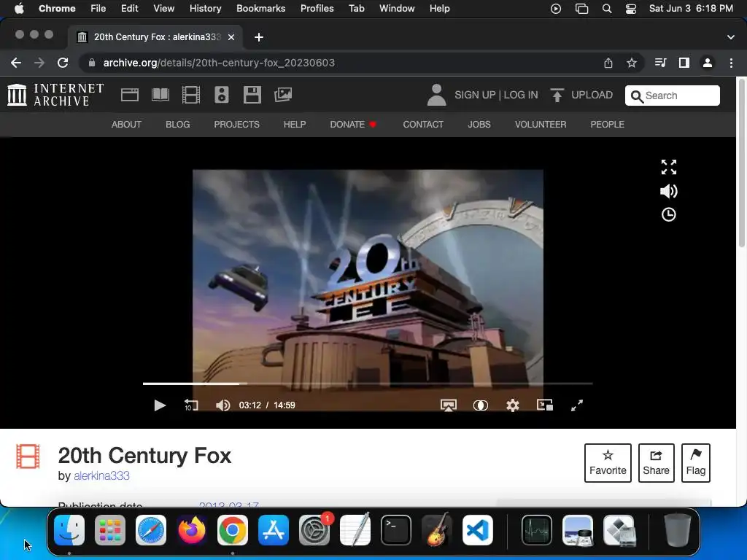Toggle the player contrast/captions circle icon
Image resolution: width=747 pixels, height=560 pixels.
pyautogui.click(x=480, y=405)
